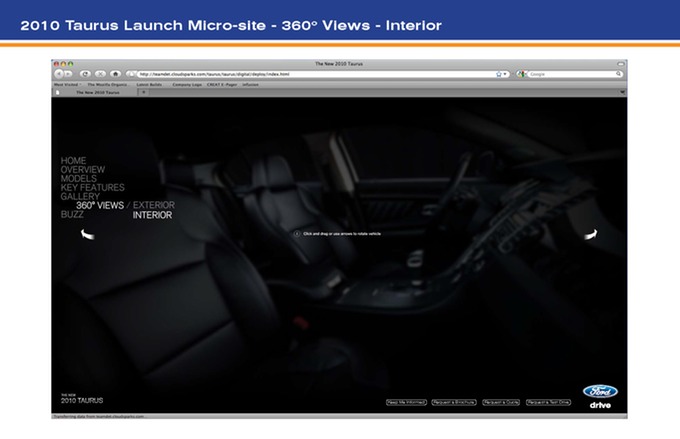
Task: Click the Stop loading X icon
Action: coord(100,74)
